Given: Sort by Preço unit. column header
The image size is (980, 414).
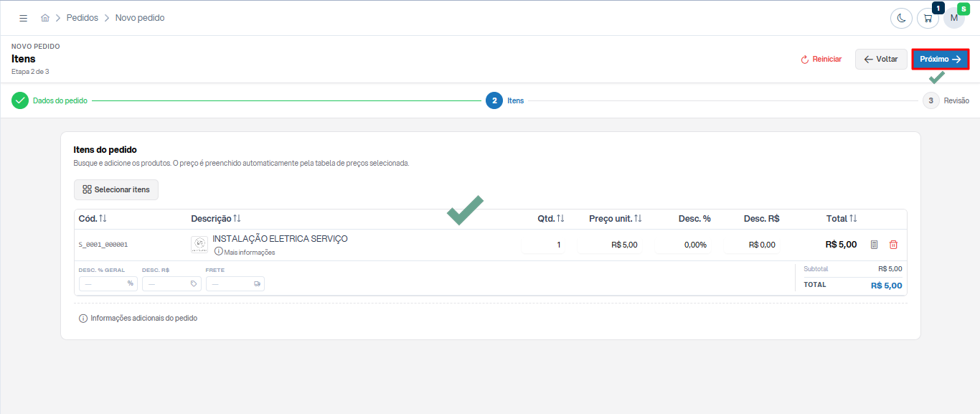Looking at the screenshot, I should click(x=615, y=218).
